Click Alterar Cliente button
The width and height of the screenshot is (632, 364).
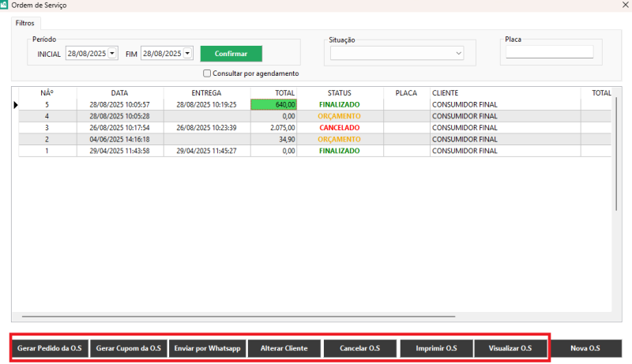click(x=284, y=348)
